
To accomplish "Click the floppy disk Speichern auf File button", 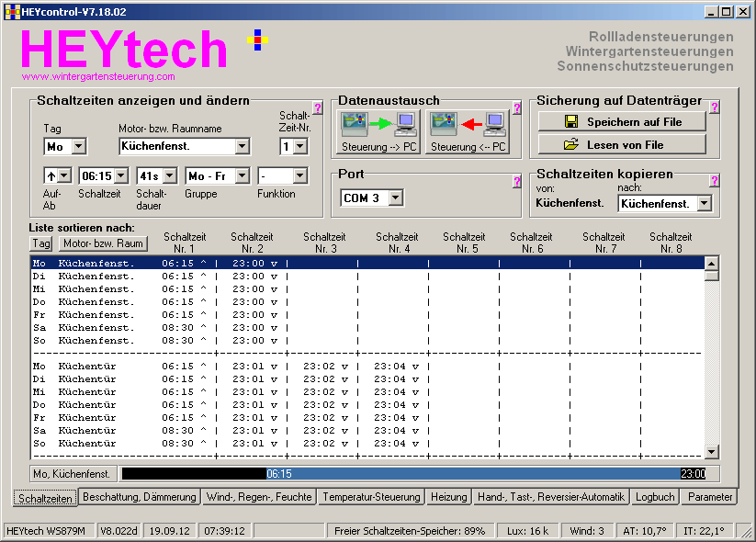I will pos(622,121).
